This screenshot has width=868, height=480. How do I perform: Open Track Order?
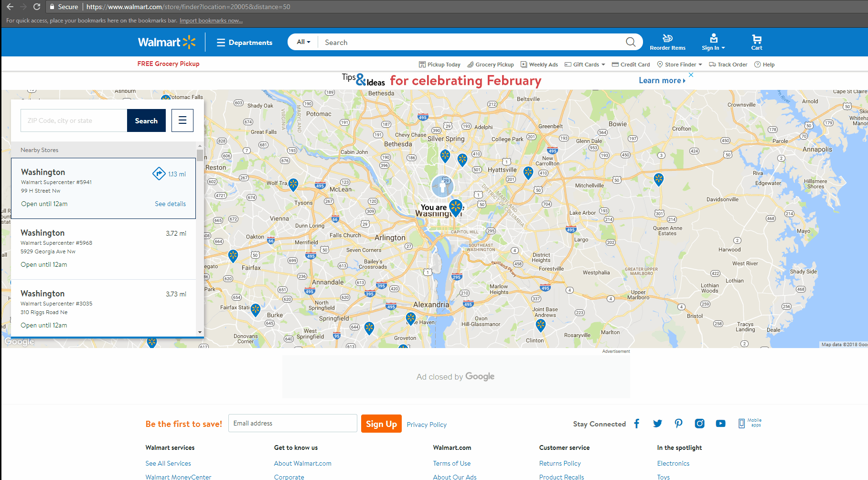(x=728, y=65)
